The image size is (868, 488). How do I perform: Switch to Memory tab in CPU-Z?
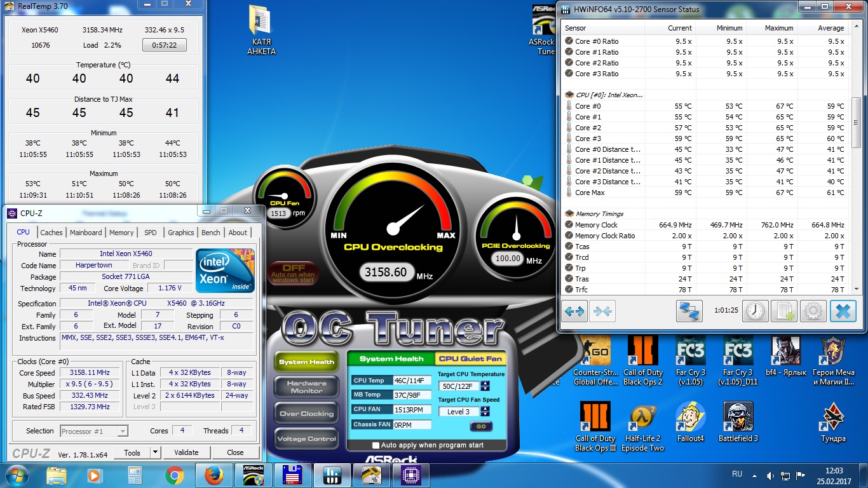(121, 233)
